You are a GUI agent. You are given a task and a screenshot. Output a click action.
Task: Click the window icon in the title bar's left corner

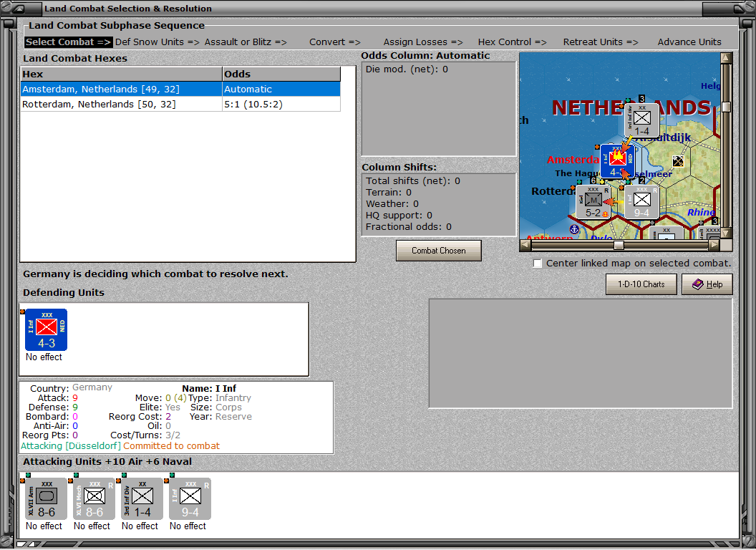coord(20,8)
